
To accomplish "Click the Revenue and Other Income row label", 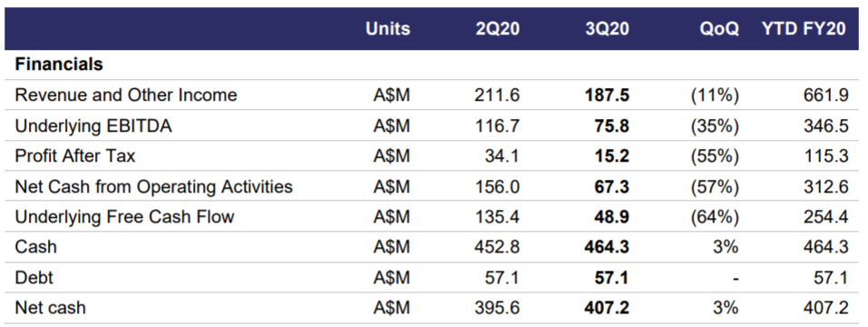I will pyautogui.click(x=126, y=95).
